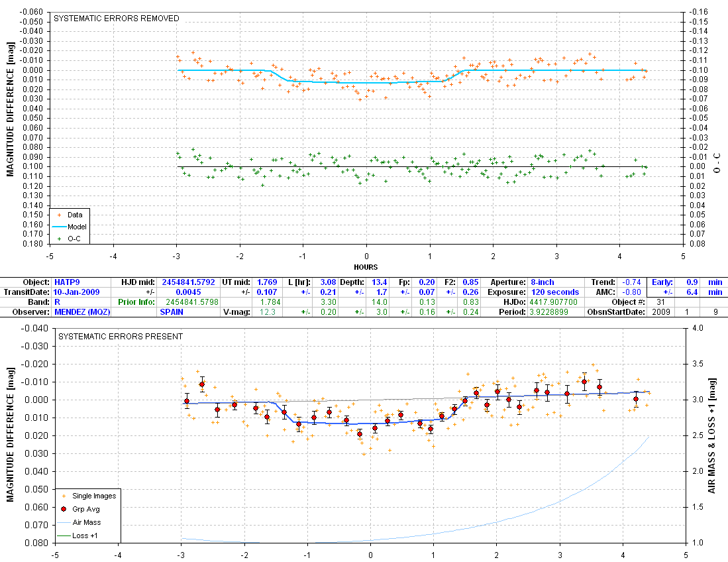Click the Grp Avg legend entry
This screenshot has width=728, height=562.
[x=80, y=509]
